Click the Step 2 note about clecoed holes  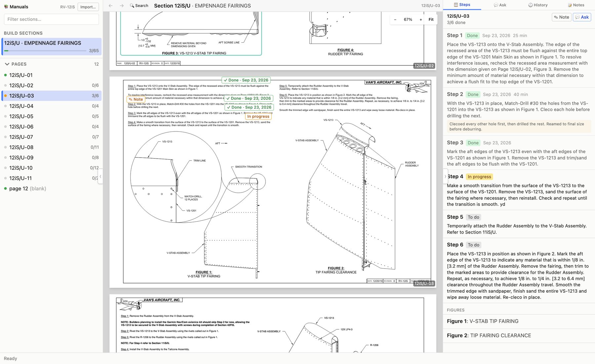[519, 127]
